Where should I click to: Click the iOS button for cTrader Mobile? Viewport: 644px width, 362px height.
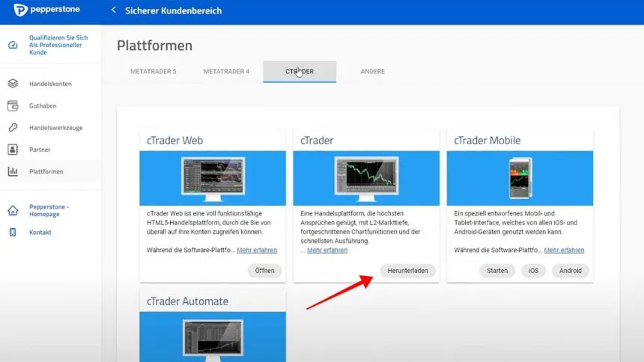pyautogui.click(x=533, y=271)
